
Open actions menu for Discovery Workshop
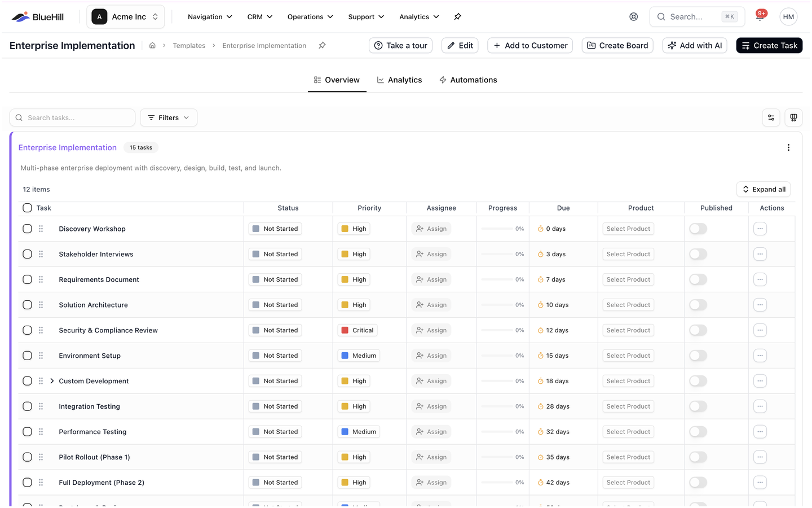point(760,229)
